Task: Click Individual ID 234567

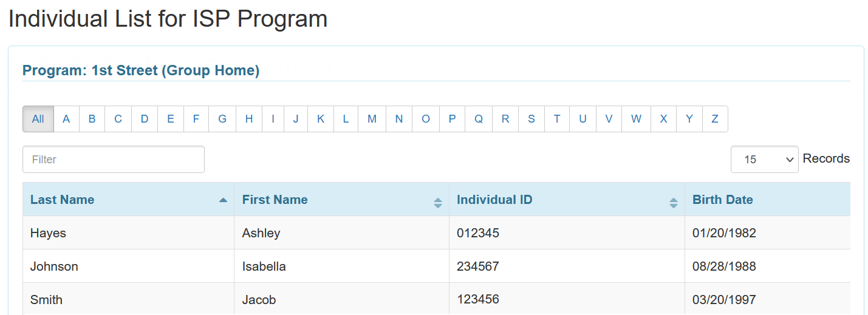Action: [x=478, y=266]
